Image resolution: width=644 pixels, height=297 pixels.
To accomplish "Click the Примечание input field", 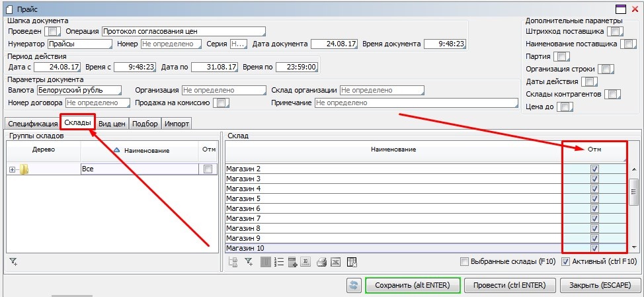I will point(416,103).
